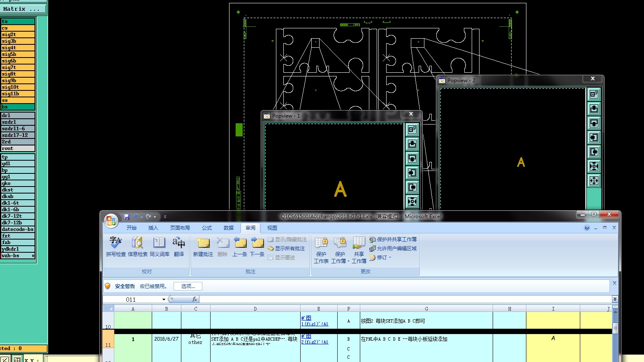Close the security warning message bar
The width and height of the screenshot is (644, 362).
[x=614, y=283]
